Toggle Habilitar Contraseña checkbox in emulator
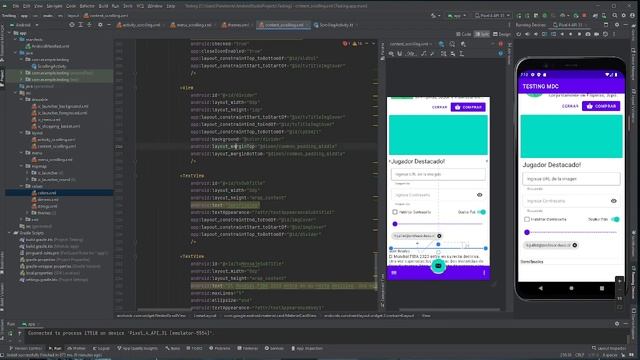Screen dimensions: 640x360 tap(527, 219)
